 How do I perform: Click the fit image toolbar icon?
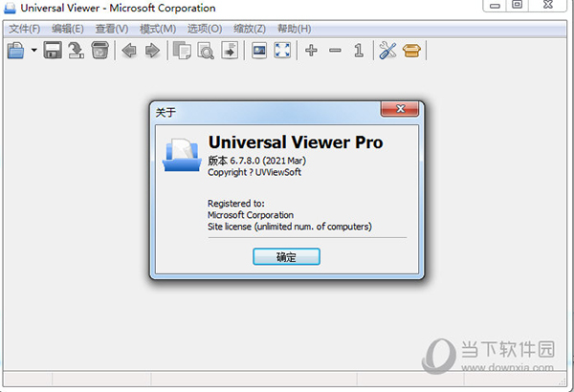coord(259,50)
